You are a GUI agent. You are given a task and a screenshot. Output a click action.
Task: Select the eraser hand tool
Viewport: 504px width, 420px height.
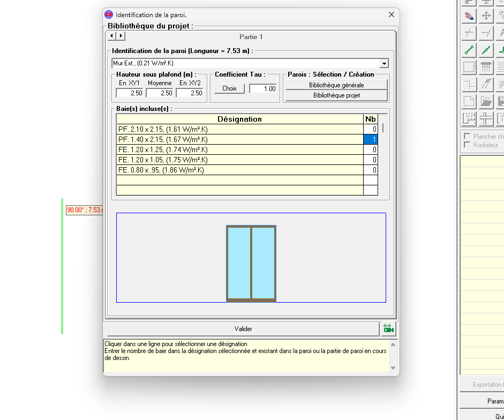point(469,16)
